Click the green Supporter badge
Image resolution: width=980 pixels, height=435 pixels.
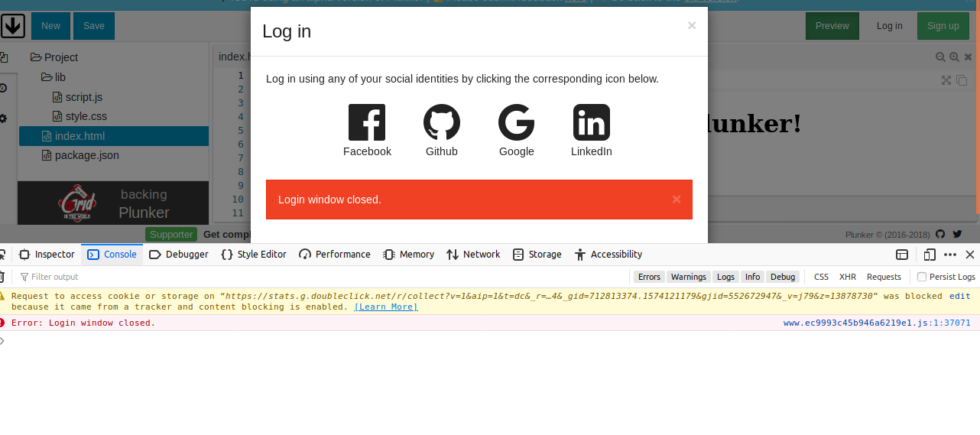pos(171,235)
